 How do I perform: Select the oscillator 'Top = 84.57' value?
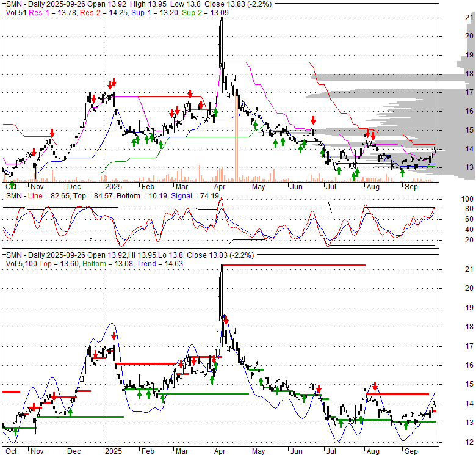pos(93,196)
